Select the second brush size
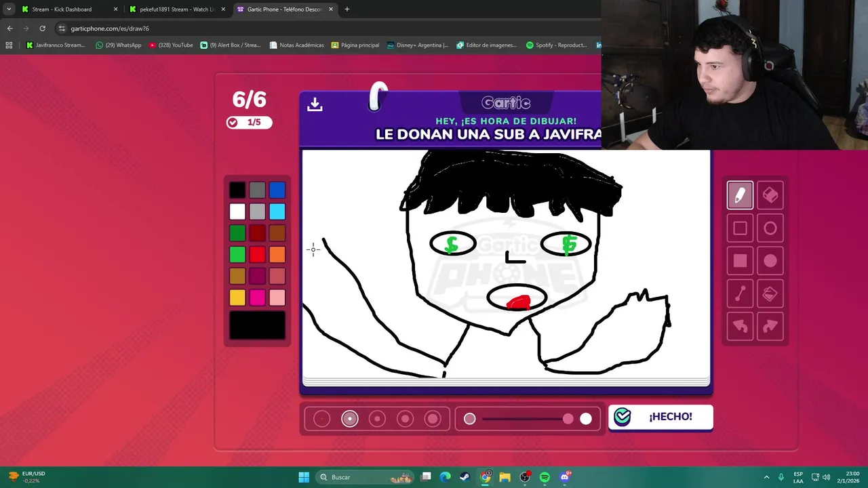This screenshot has height=488, width=868. pyautogui.click(x=350, y=419)
